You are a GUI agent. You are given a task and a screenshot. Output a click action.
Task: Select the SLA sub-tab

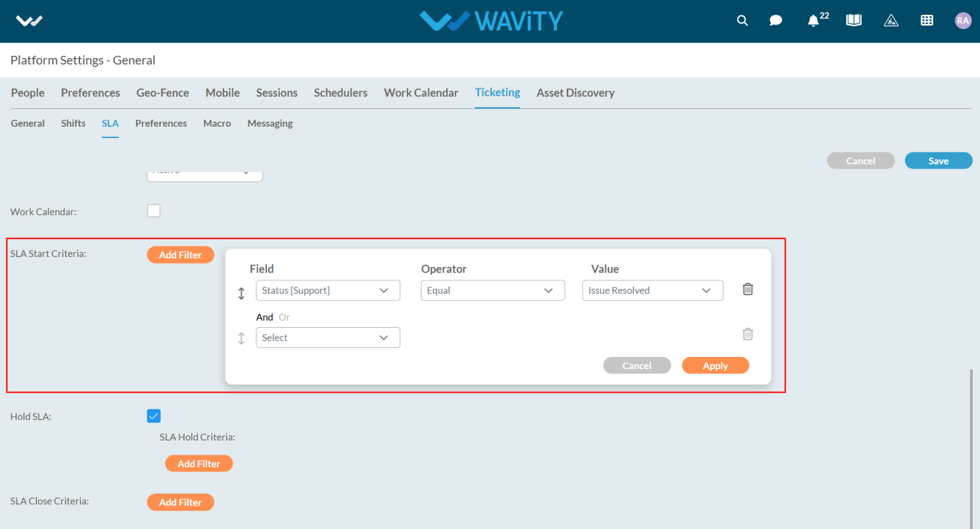tap(110, 123)
